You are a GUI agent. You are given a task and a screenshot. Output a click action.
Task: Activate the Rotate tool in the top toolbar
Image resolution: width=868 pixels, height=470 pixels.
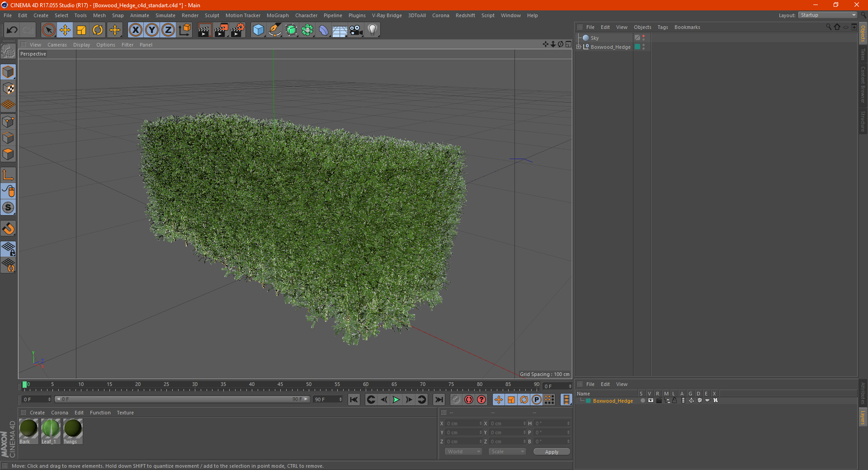pos(98,30)
